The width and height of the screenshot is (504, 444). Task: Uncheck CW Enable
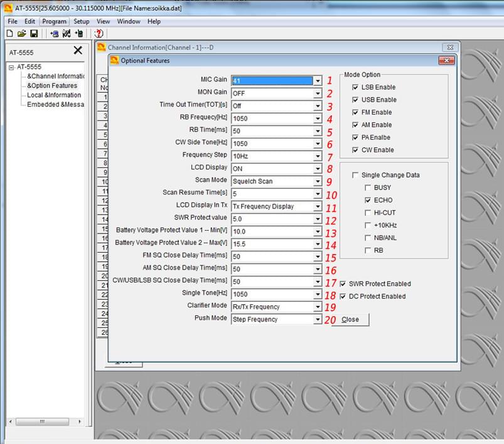[x=355, y=150]
